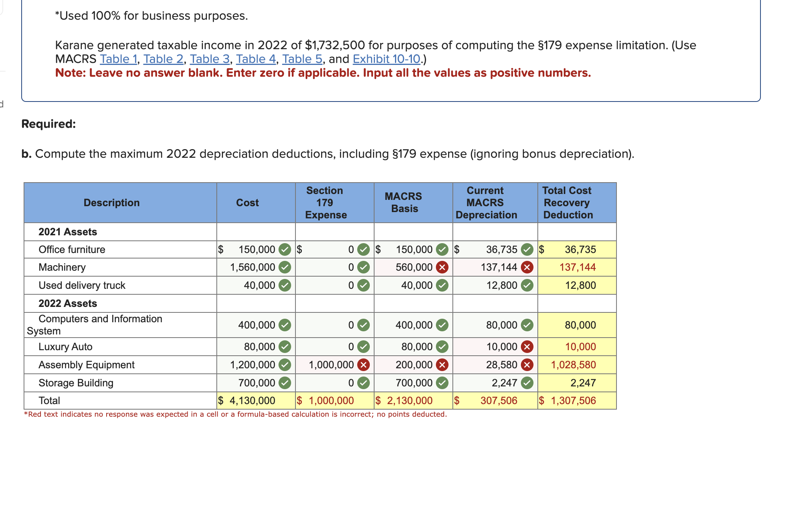Click green check beside Storage Building 2,247

tap(527, 383)
